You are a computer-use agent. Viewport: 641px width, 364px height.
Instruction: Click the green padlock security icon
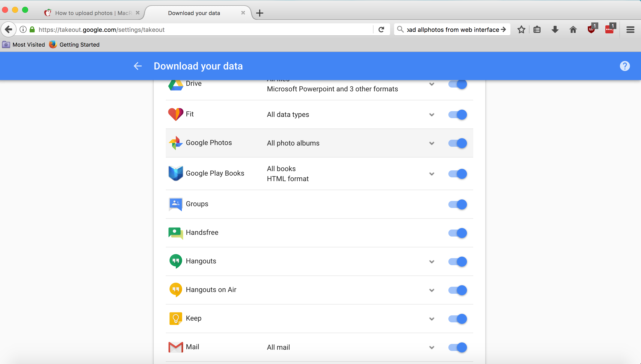click(32, 30)
